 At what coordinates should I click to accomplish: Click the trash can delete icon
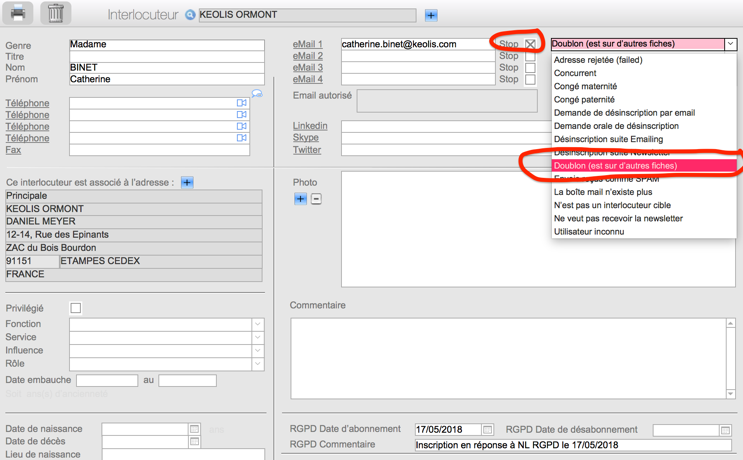point(55,14)
